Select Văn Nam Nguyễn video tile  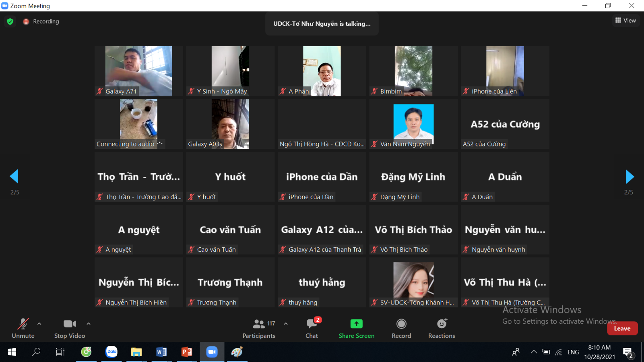413,124
